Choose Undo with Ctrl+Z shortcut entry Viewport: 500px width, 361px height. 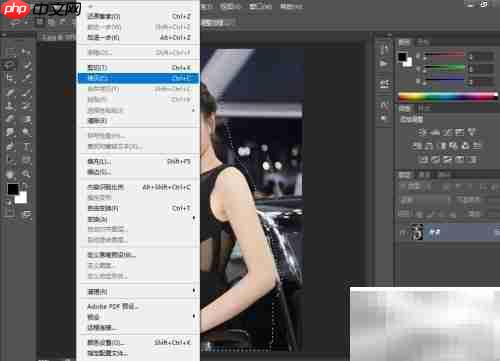[138, 16]
